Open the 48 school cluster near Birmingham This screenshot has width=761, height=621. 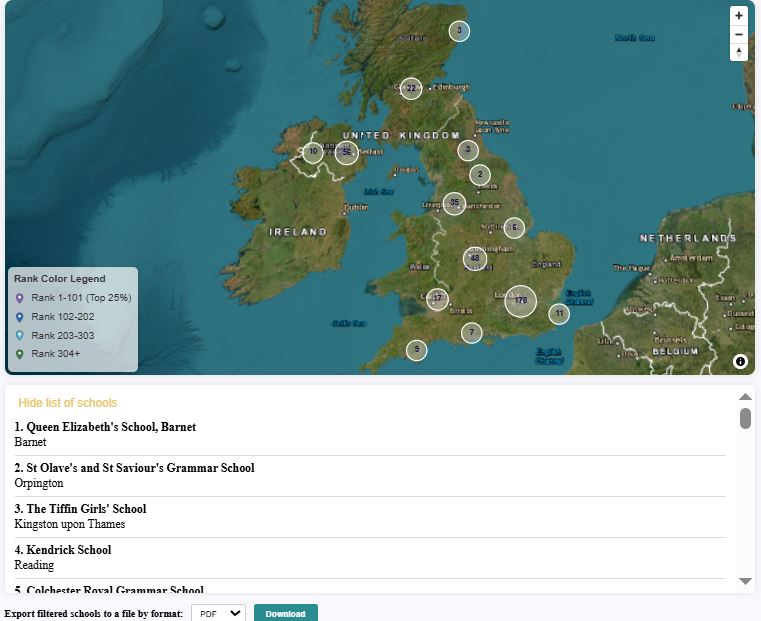click(x=475, y=258)
